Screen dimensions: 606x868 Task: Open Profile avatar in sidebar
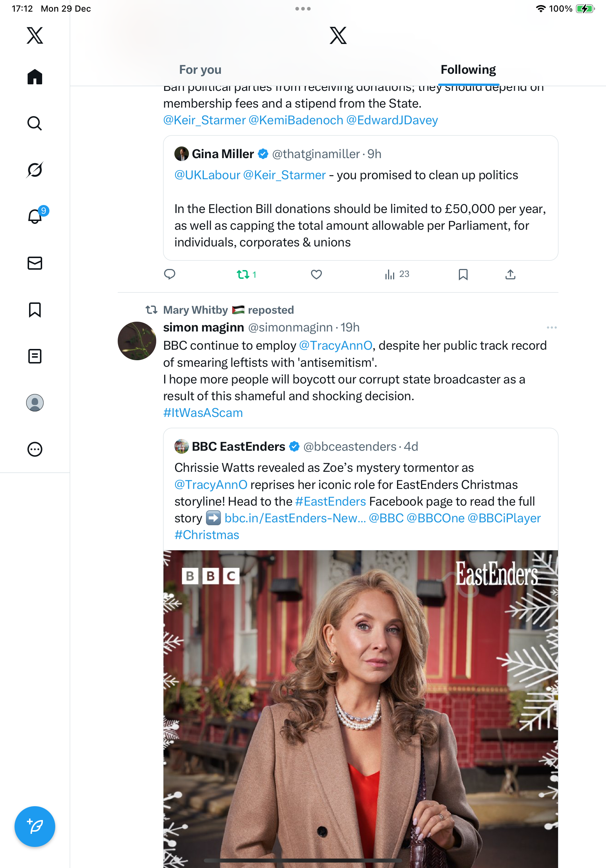(x=35, y=403)
